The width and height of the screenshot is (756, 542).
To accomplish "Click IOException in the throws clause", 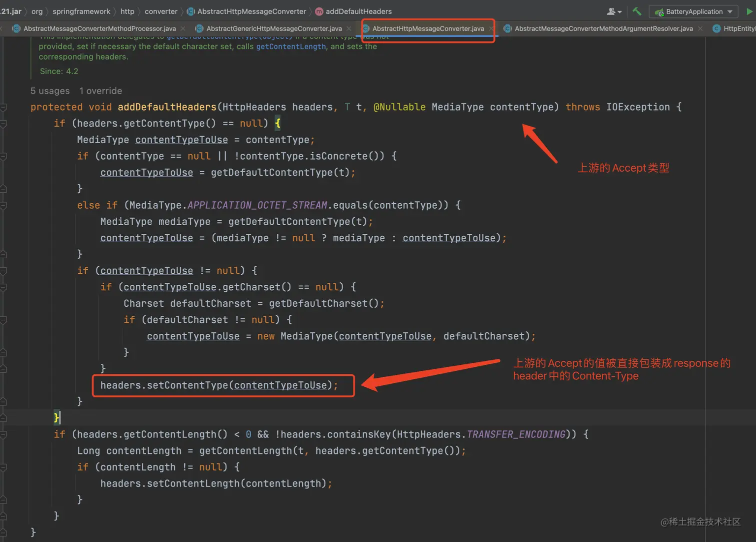I will coord(638,107).
